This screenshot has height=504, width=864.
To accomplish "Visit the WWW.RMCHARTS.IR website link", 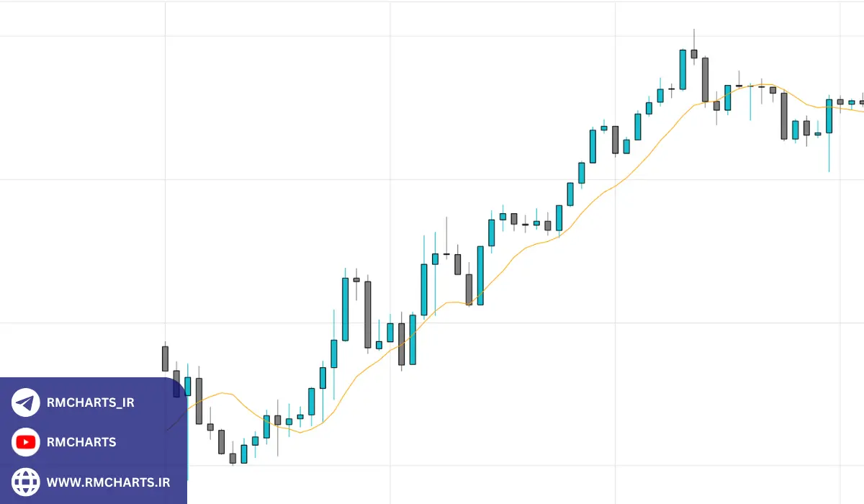I will click(108, 482).
